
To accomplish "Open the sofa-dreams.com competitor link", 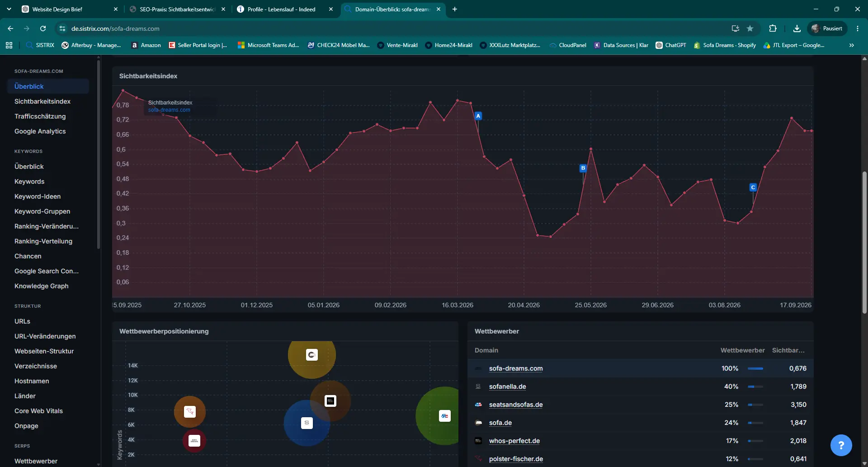I will 516,368.
